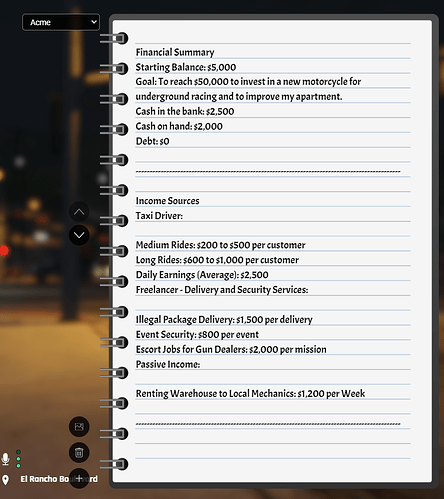Viewport: 444px width, 499px height.
Task: Click the Debt: $0 line
Action: point(152,141)
